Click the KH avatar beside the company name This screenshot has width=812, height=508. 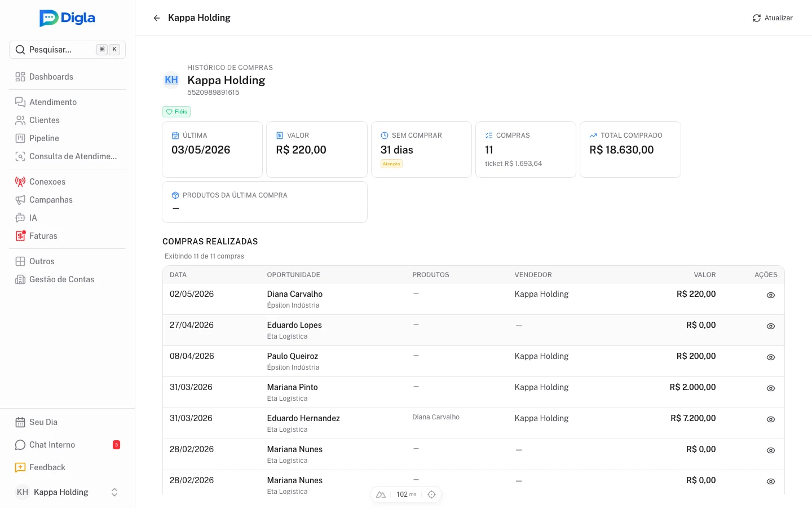tap(171, 80)
